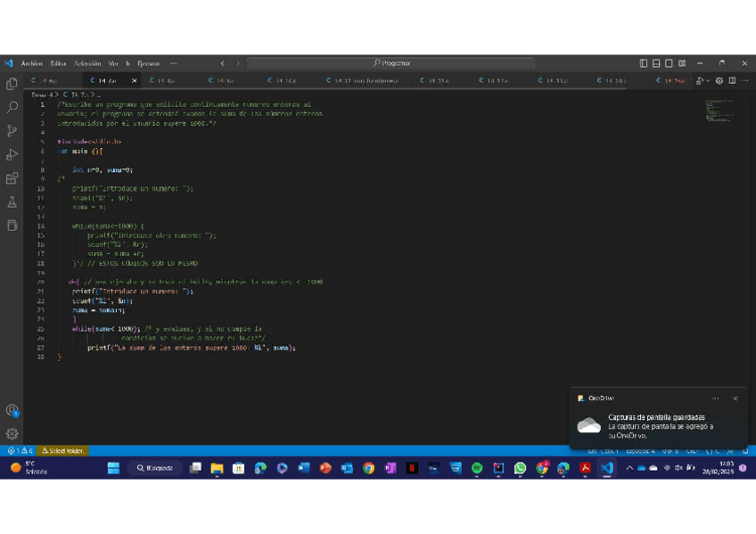Open the Extensions view

tap(12, 179)
